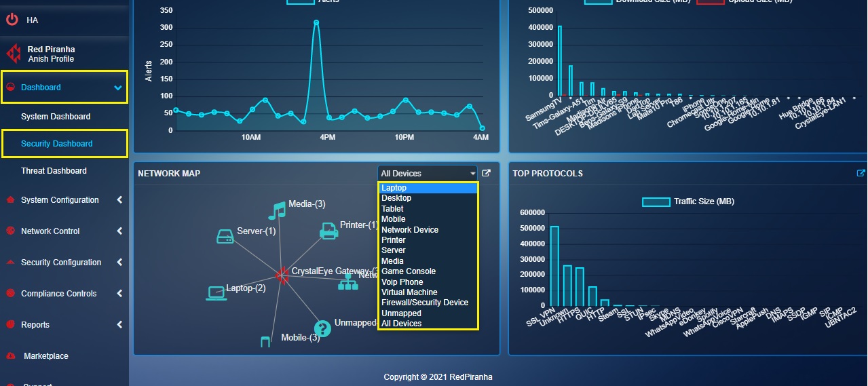The height and width of the screenshot is (386, 868).
Task: Click the HTTPS traffic bar
Action: (580, 287)
